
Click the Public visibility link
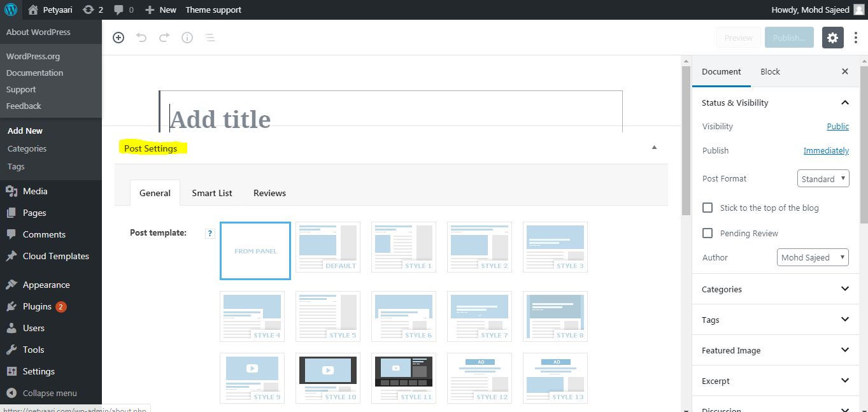837,126
